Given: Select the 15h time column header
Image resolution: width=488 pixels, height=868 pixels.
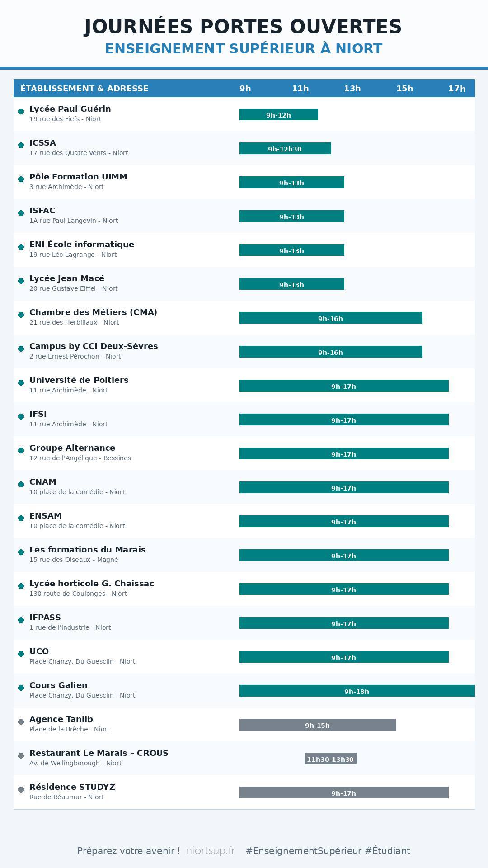Looking at the screenshot, I should [404, 89].
